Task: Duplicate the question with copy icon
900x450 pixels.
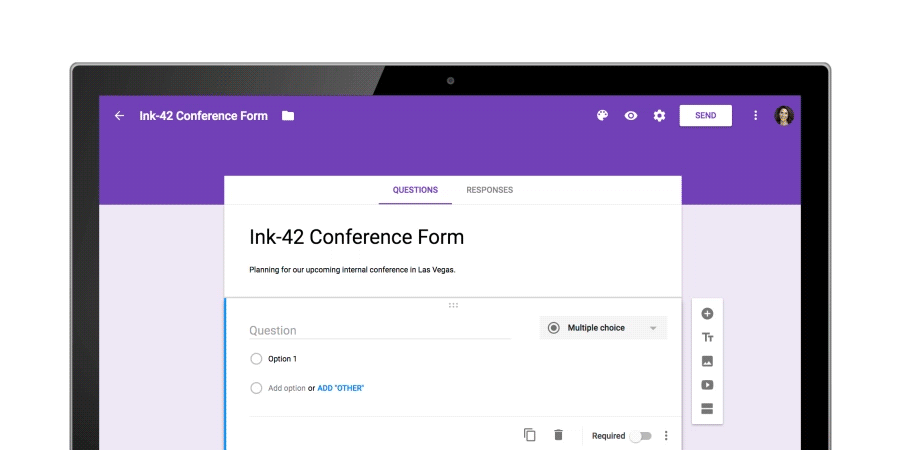Action: (530, 435)
